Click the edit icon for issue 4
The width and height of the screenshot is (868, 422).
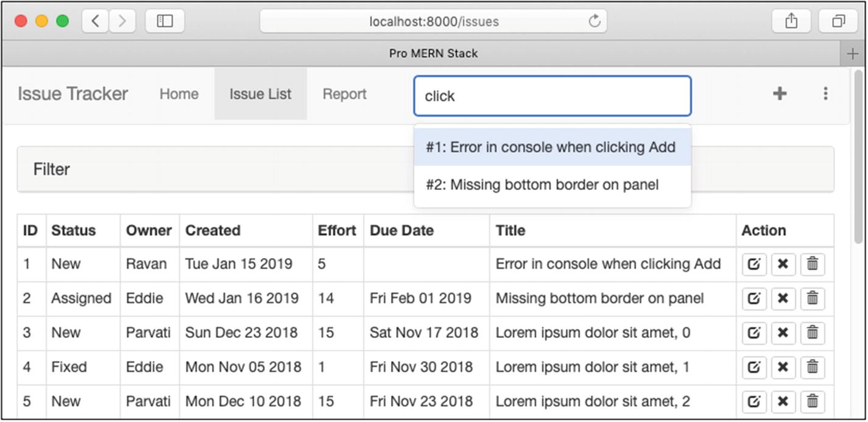pyautogui.click(x=754, y=367)
